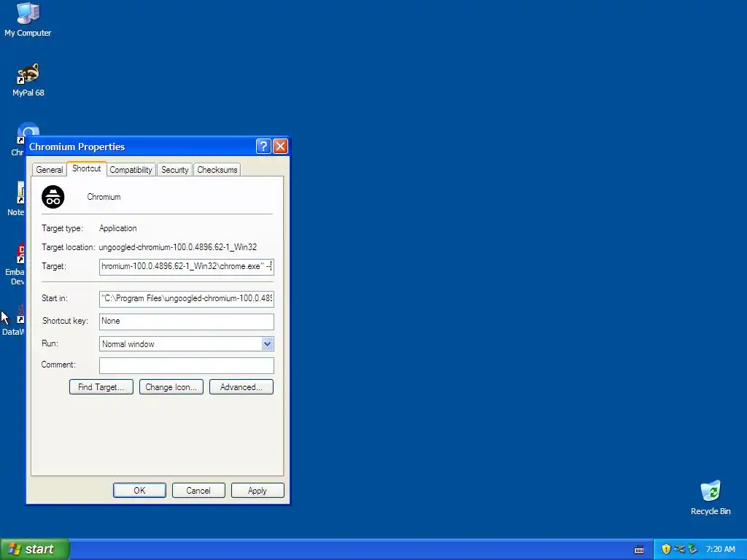Select the Embarcadero Dev shortcut icon
The width and height of the screenshot is (747, 560).
pyautogui.click(x=21, y=253)
